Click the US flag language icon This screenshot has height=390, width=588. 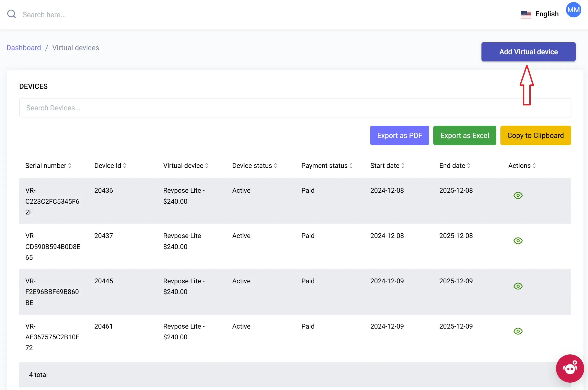click(x=526, y=14)
